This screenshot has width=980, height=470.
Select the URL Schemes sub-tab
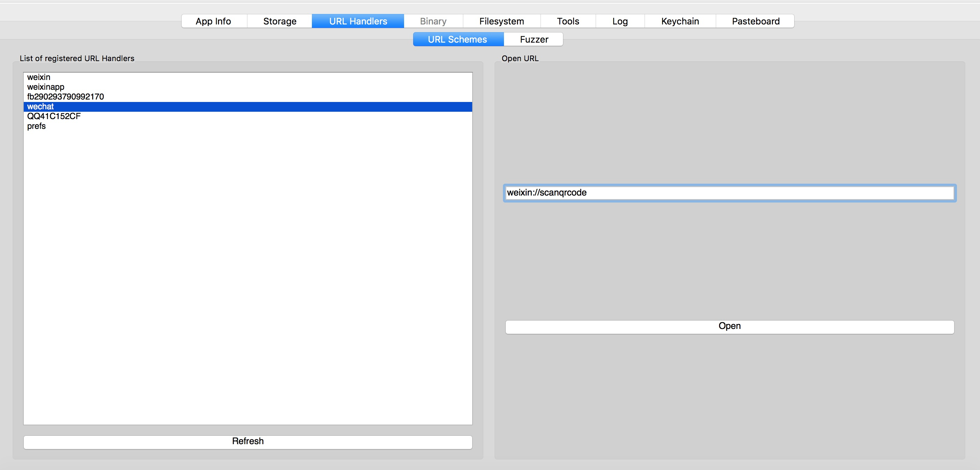[x=458, y=39]
